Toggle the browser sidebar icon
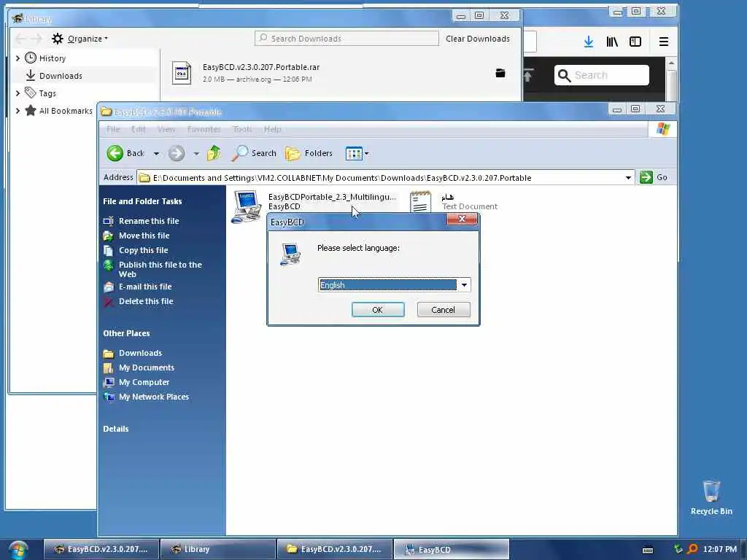This screenshot has width=747, height=560. pos(635,42)
